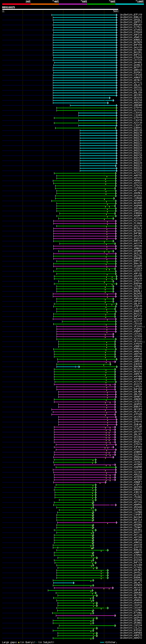Screen dimensions: 146x644
Task: Select the UniRef100_C5XSU5 label
Action: point(131,324)
